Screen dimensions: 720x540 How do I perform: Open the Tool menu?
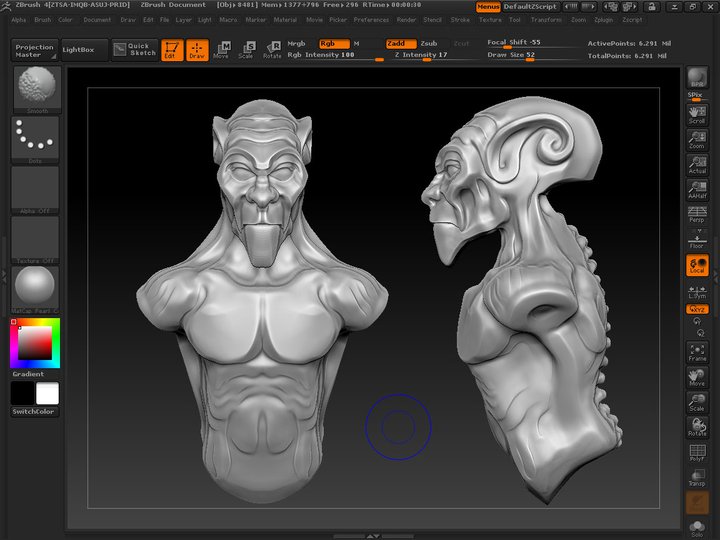pos(515,20)
